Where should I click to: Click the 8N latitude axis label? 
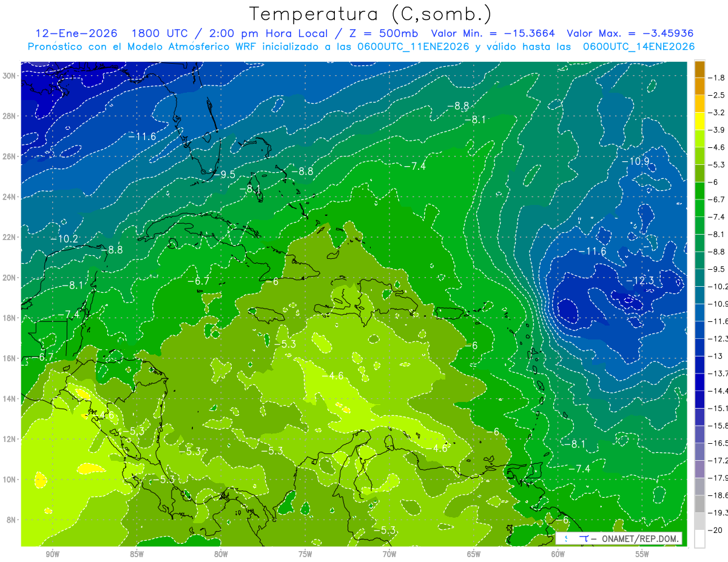(x=11, y=520)
